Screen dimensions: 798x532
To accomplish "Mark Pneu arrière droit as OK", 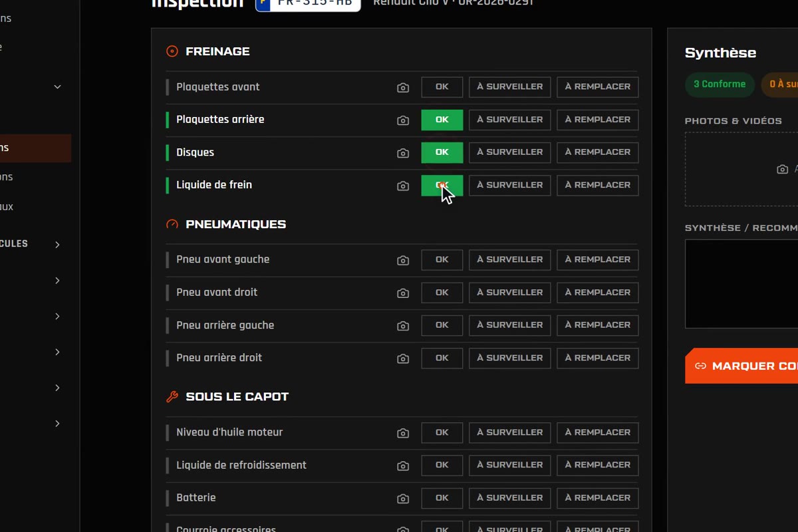I will coord(442,358).
